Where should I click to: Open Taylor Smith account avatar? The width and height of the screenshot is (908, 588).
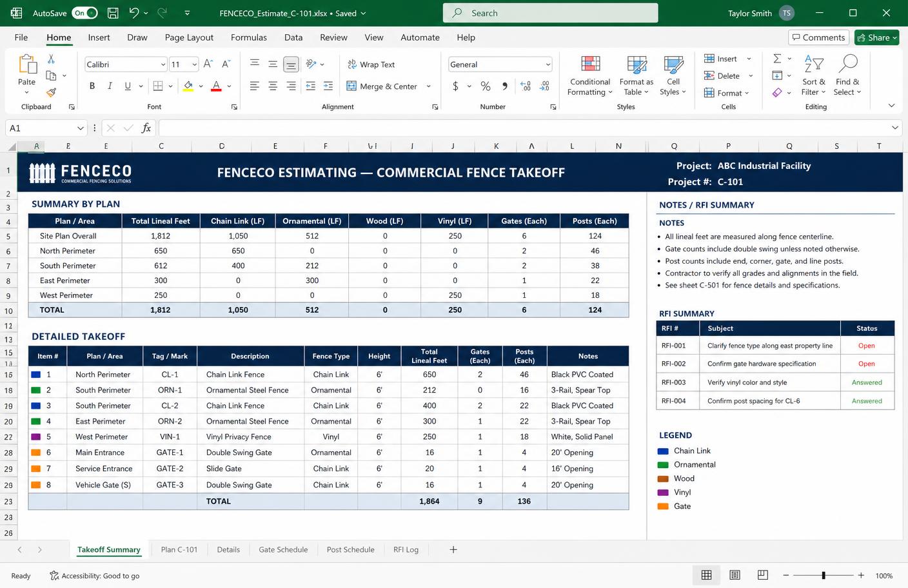tap(786, 13)
